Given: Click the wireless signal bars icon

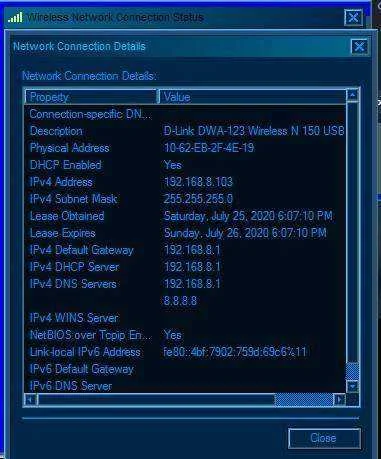Looking at the screenshot, I should point(15,17).
